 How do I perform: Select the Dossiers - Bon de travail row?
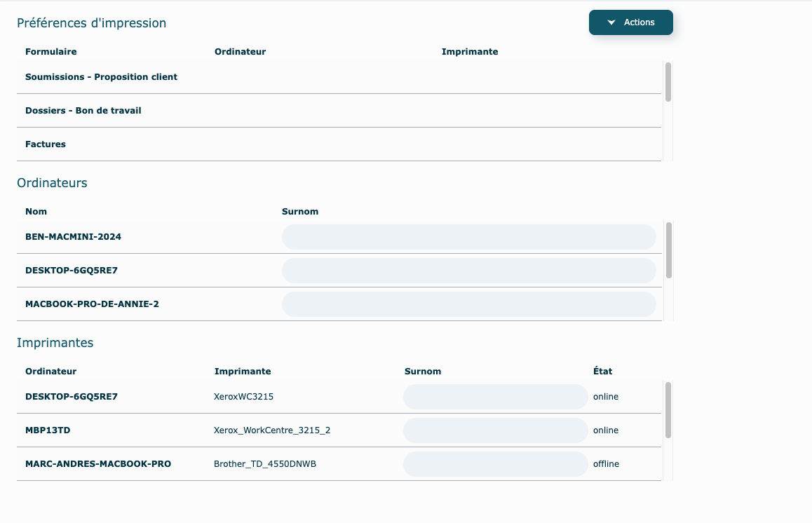83,111
